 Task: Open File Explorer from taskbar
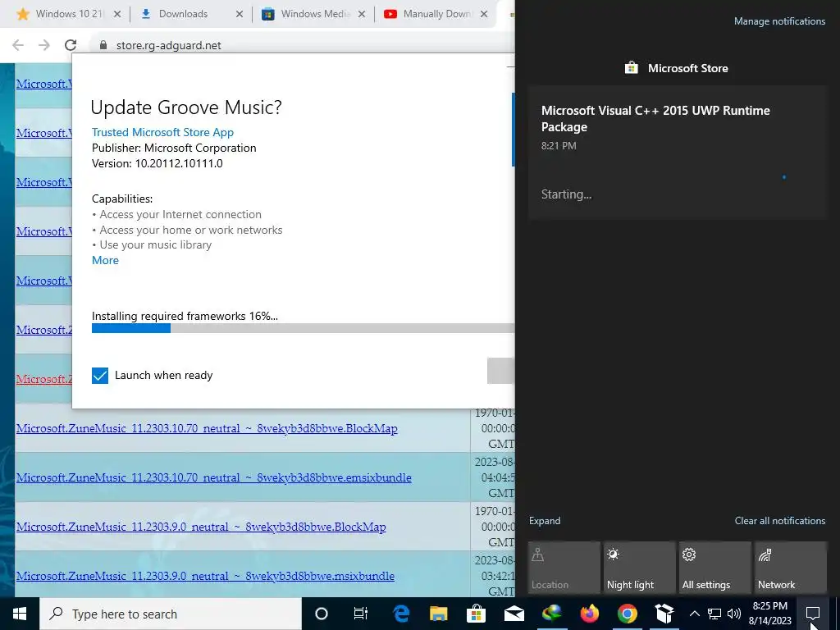(x=438, y=614)
